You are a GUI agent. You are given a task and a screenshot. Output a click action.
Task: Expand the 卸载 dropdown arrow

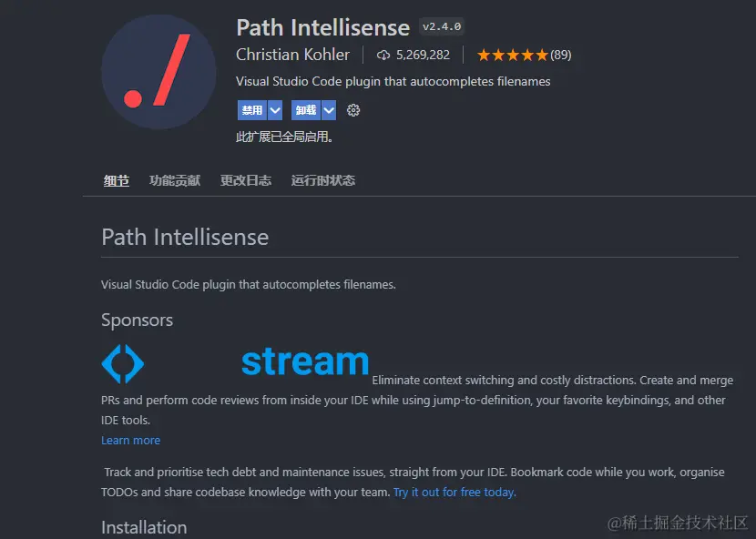pyautogui.click(x=329, y=110)
